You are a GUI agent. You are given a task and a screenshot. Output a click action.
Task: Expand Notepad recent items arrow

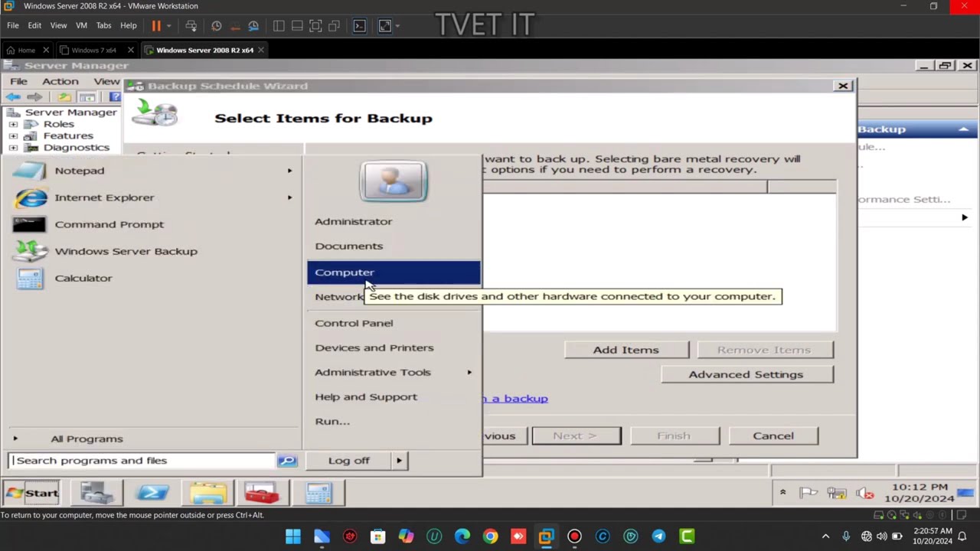pos(289,171)
